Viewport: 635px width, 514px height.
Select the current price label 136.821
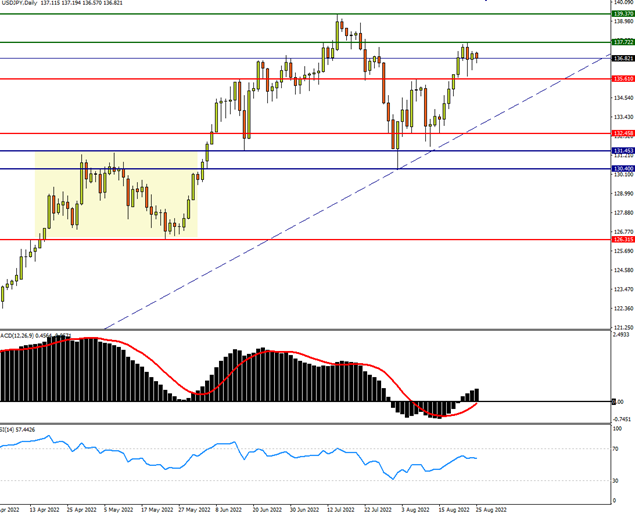(622, 58)
